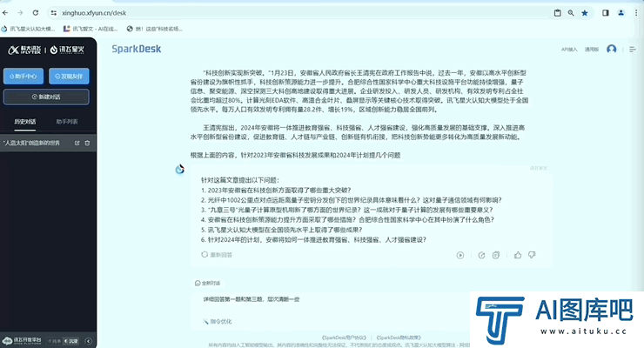Open the third bookmark with the globe icon
The width and height of the screenshot is (644, 348).
pos(154,29)
